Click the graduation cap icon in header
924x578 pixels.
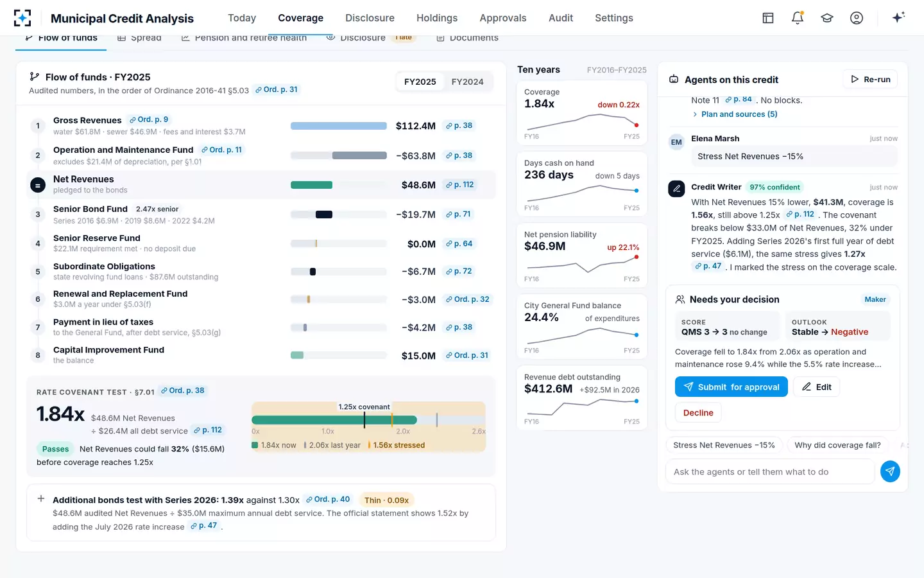pos(827,18)
